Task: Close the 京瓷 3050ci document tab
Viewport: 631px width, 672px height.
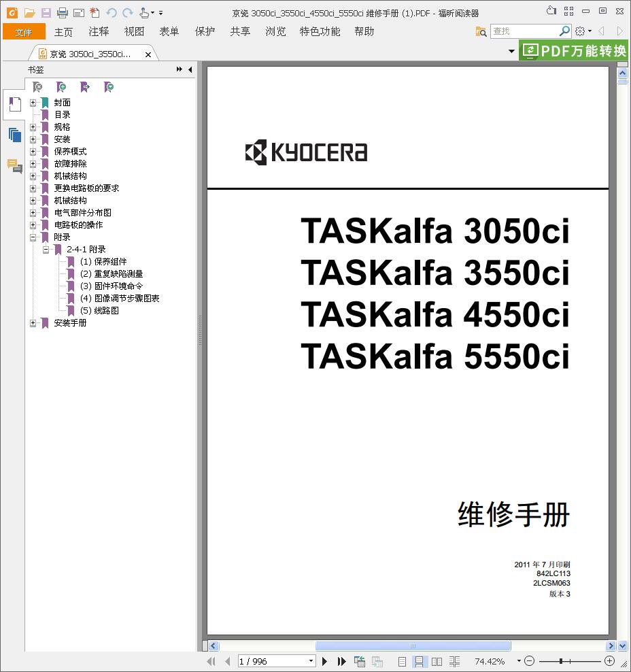Action: [x=148, y=55]
